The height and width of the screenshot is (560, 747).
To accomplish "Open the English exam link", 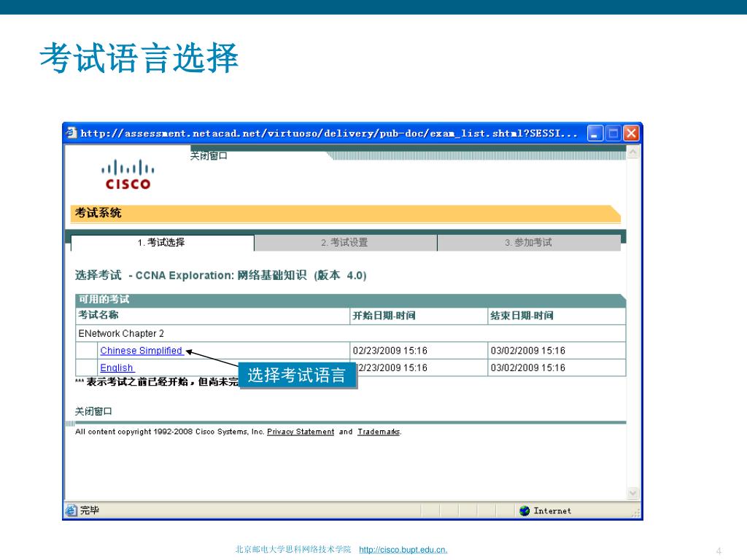I will click(117, 367).
